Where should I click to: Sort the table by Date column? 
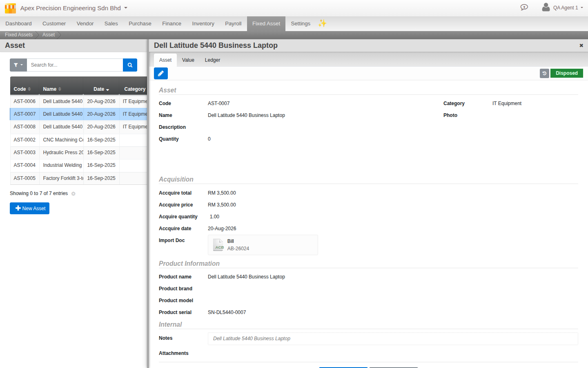point(101,89)
